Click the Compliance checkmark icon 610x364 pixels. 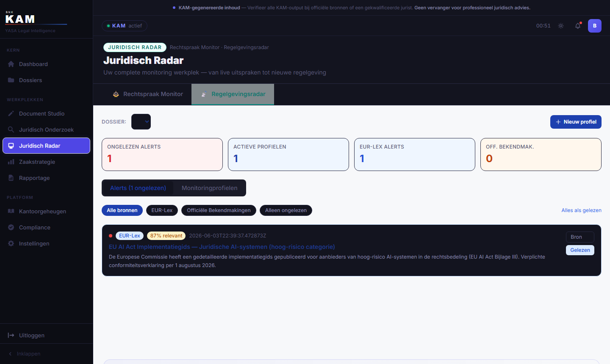pos(11,227)
